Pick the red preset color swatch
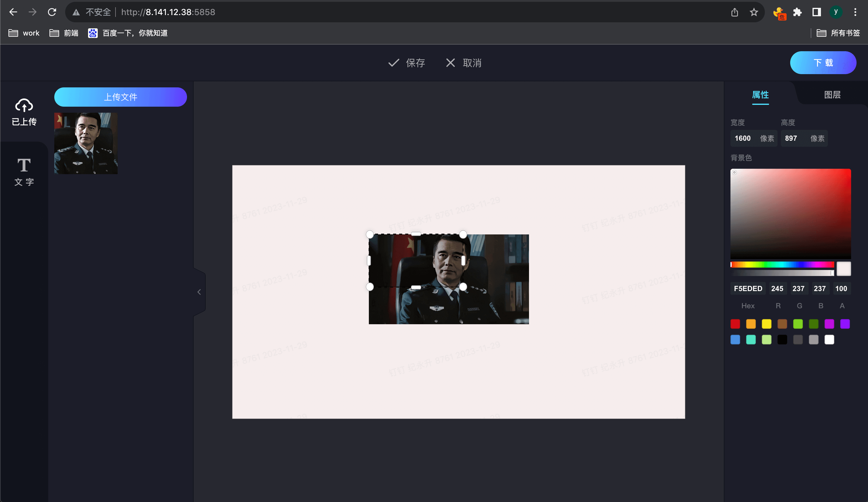Image resolution: width=868 pixels, height=502 pixels. click(735, 324)
